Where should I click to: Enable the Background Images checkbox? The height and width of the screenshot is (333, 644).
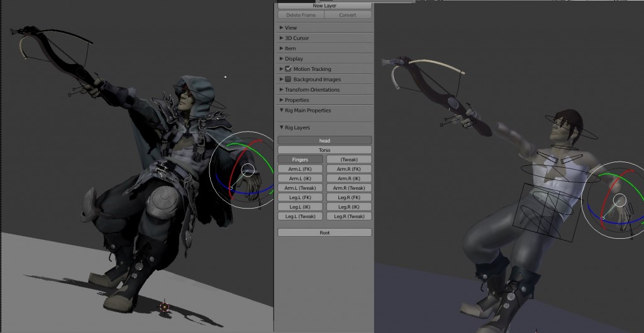point(288,79)
